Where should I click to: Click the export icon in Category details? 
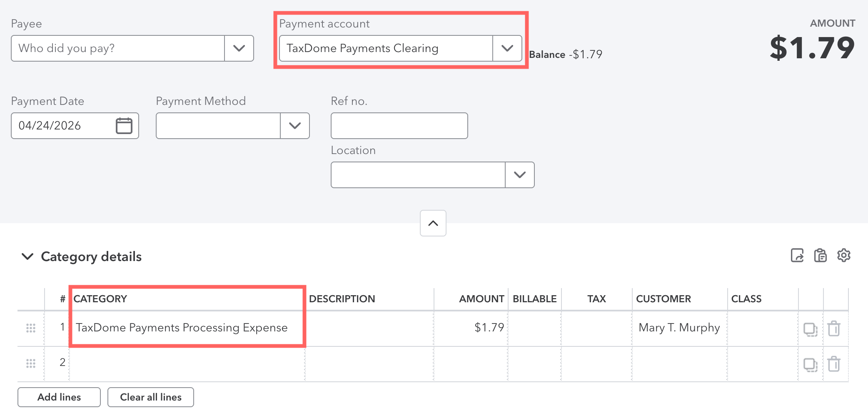click(797, 256)
